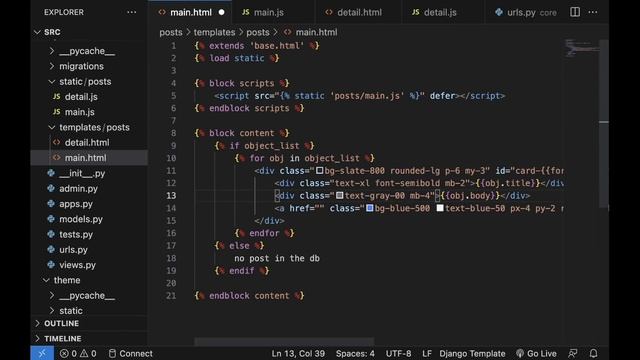This screenshot has width=640, height=360.
Task: Click the split editor icon
Action: click(575, 12)
